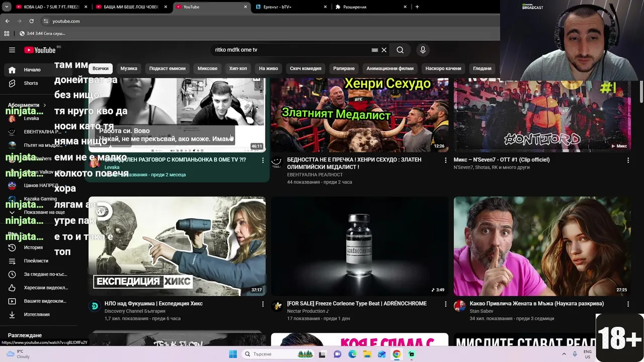Open the Експедиция Хикс thumbnail

tap(177, 246)
